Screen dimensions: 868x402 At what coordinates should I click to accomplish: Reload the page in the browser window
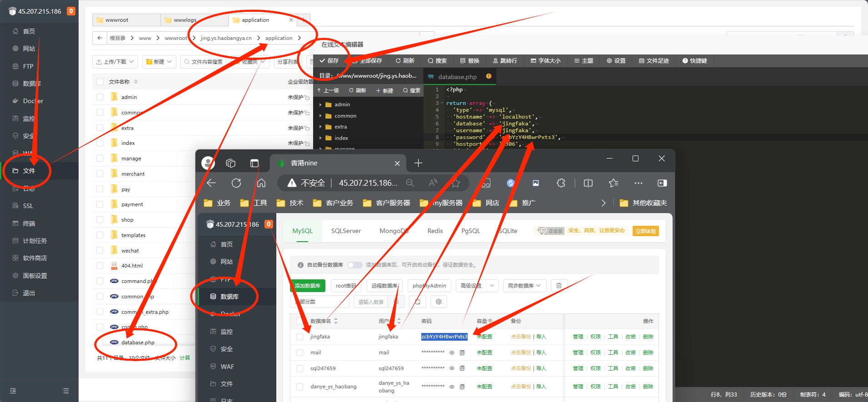pos(236,183)
